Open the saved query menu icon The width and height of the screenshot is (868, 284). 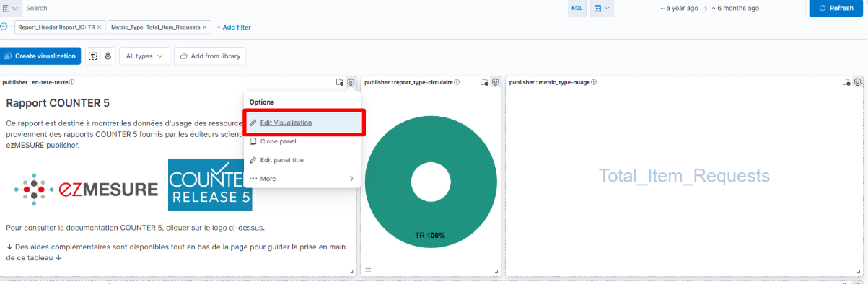(10, 8)
